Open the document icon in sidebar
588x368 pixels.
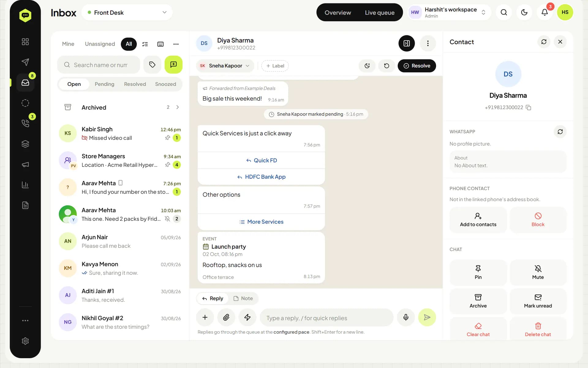click(x=25, y=205)
